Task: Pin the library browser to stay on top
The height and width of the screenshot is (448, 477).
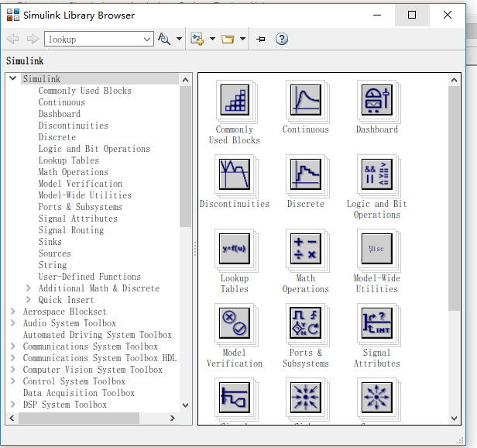Action: pyautogui.click(x=261, y=39)
